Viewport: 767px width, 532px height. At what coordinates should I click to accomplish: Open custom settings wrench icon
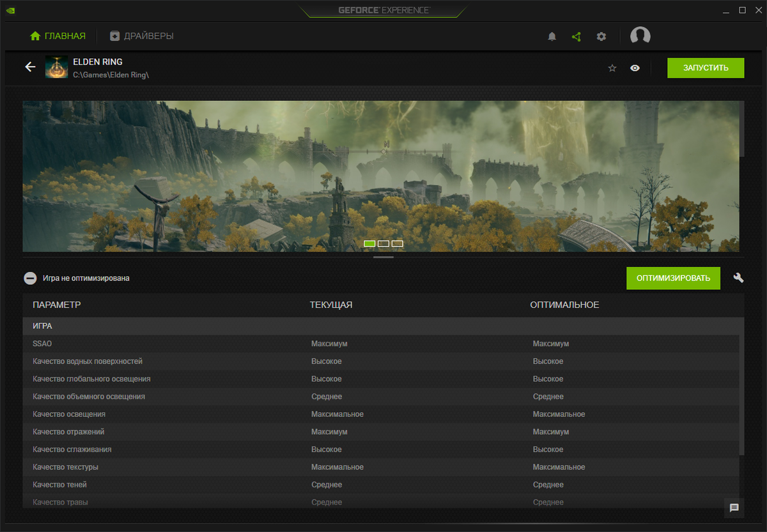click(x=738, y=278)
